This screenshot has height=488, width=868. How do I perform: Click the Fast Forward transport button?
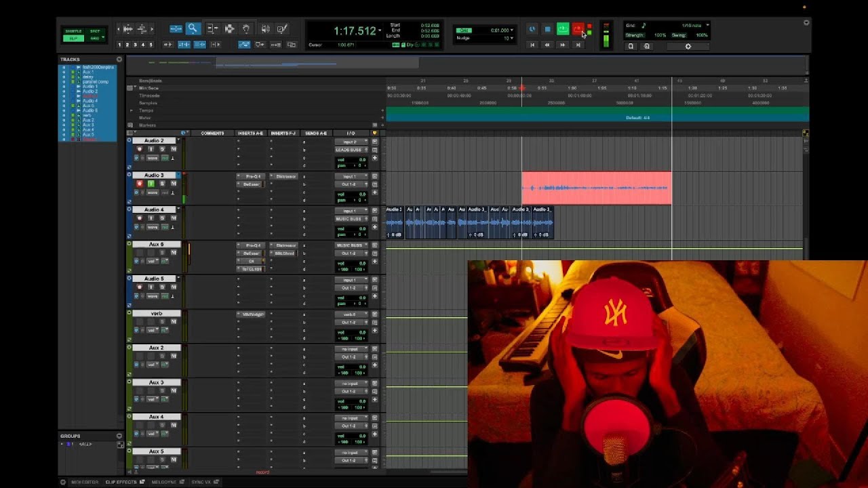pos(562,45)
